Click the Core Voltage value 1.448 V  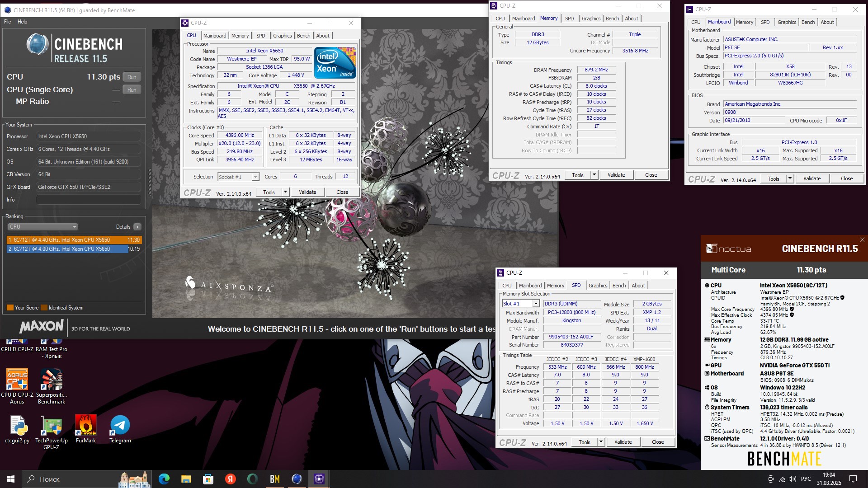(296, 75)
